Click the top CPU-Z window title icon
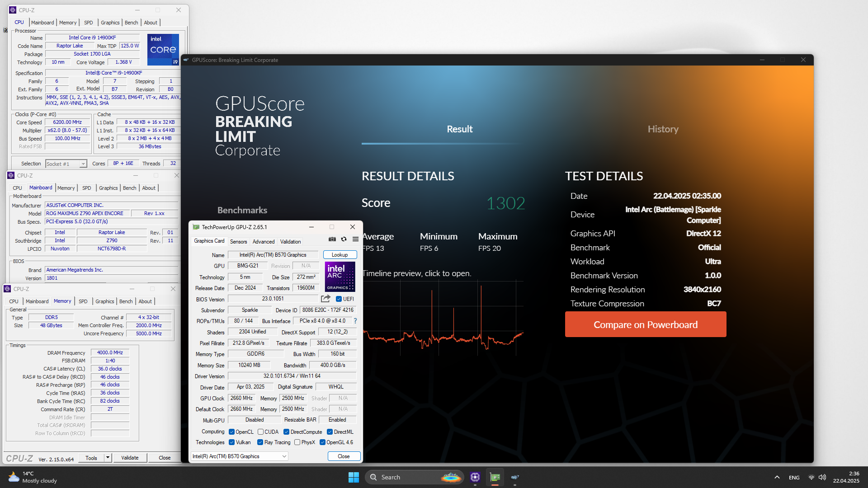The height and width of the screenshot is (488, 868). pyautogui.click(x=13, y=10)
